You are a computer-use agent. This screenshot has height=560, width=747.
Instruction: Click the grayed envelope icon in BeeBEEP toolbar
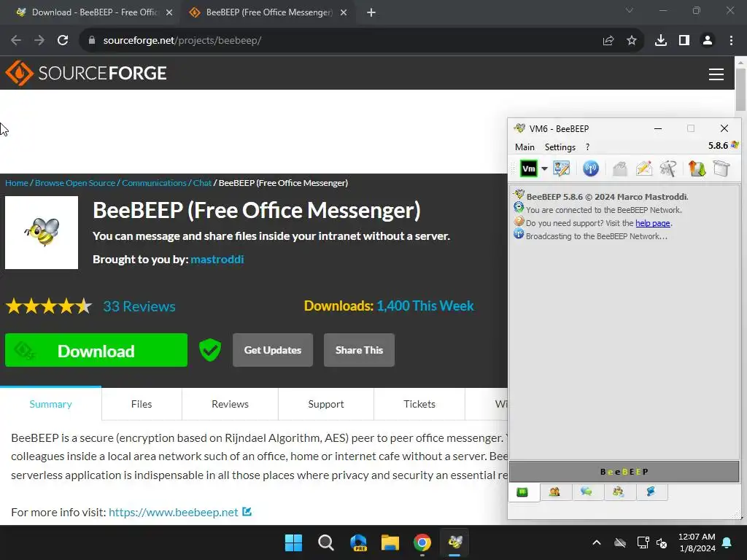click(620, 168)
